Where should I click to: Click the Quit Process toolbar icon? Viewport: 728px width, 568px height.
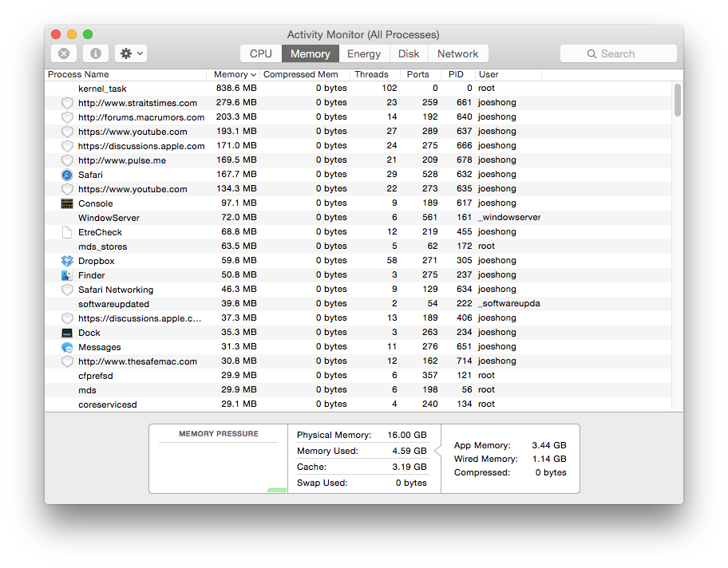[64, 53]
